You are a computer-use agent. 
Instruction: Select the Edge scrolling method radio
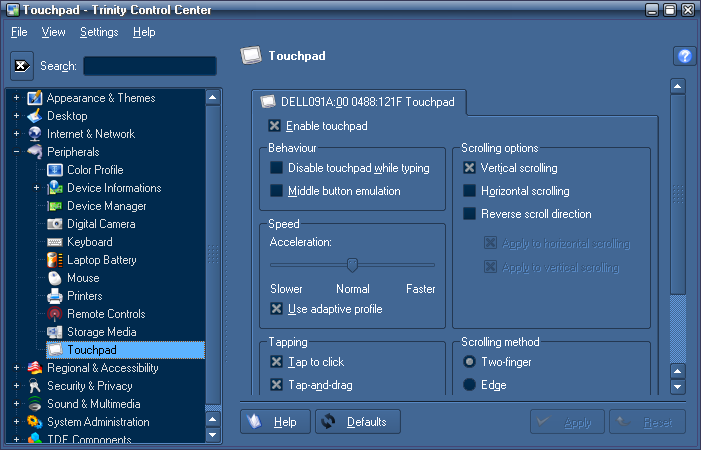pyautogui.click(x=469, y=384)
